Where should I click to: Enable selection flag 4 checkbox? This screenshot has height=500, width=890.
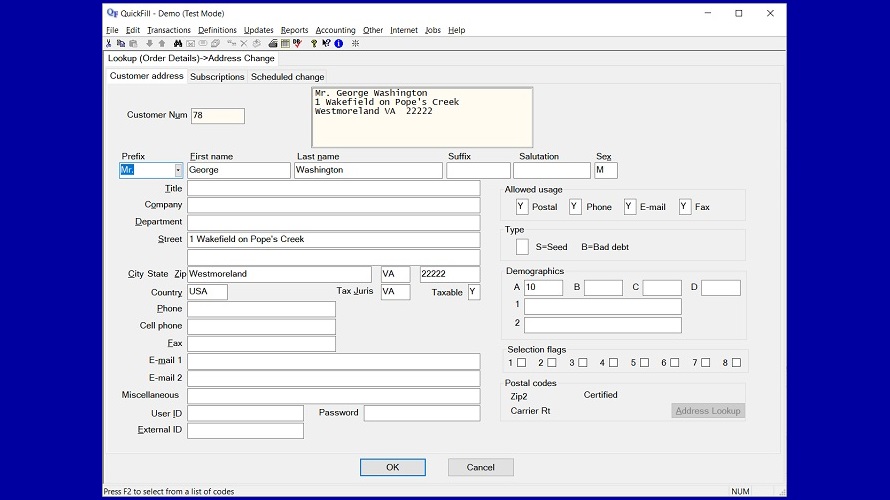pos(613,363)
